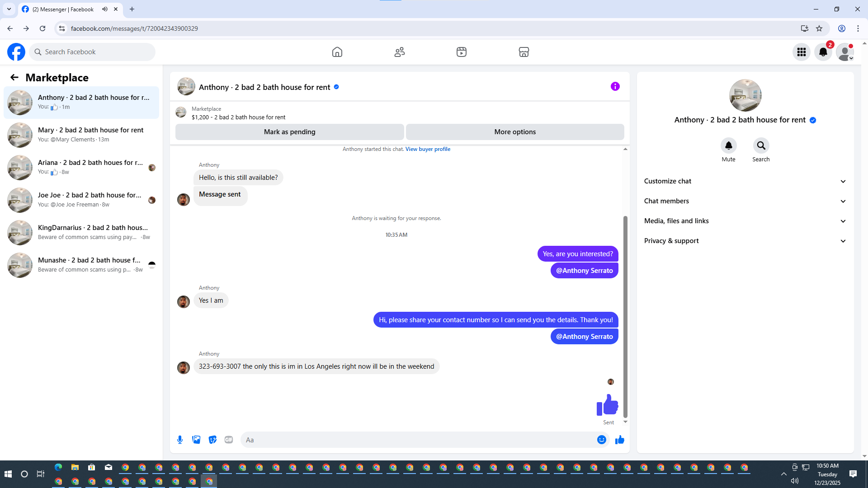Open the GIF picker
This screenshot has height=488, width=868.
click(x=229, y=440)
